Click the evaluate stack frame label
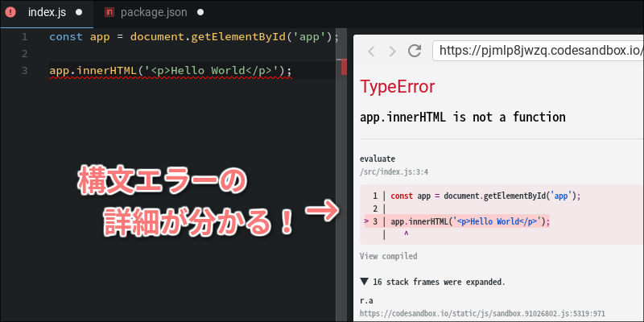This screenshot has width=644, height=322. (x=378, y=159)
